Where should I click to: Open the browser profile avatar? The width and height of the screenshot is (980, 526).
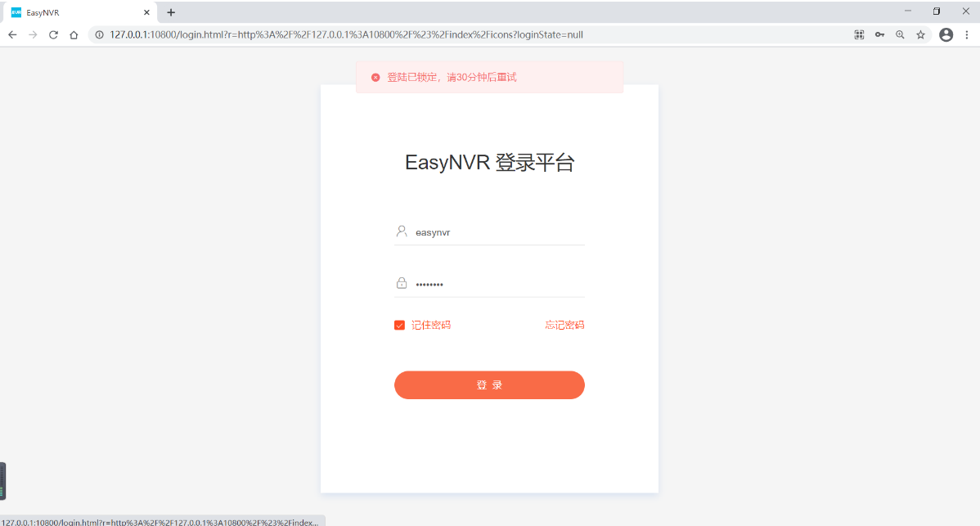click(946, 35)
